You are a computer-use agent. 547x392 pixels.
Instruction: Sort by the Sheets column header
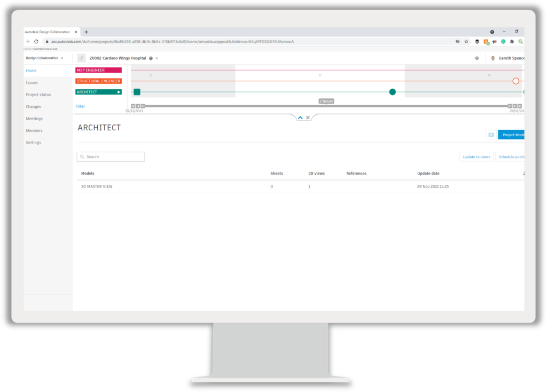pyautogui.click(x=277, y=174)
